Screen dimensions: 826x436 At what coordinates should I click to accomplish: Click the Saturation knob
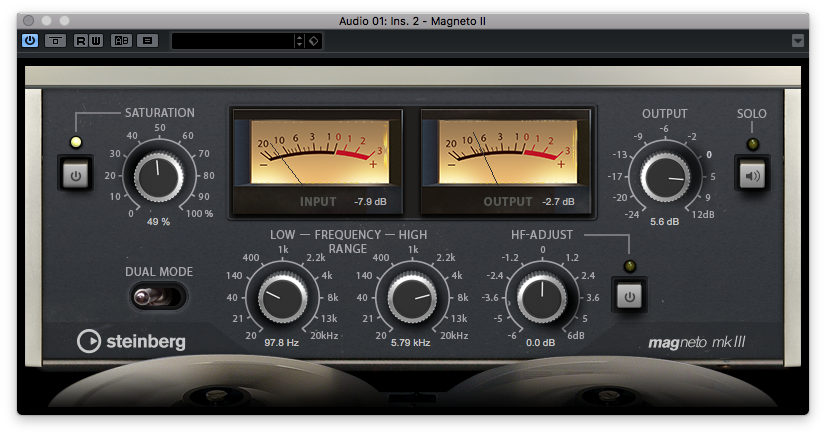(159, 176)
